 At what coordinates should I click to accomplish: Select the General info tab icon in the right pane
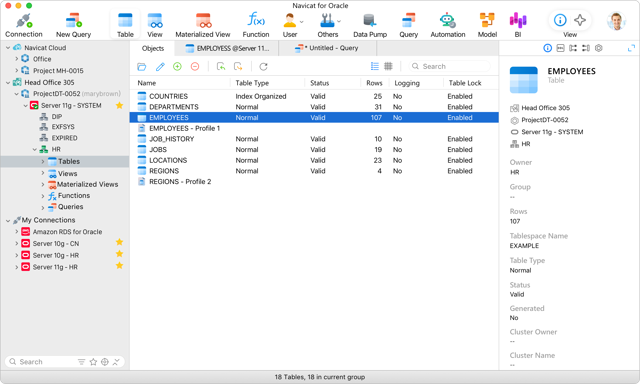pos(547,48)
